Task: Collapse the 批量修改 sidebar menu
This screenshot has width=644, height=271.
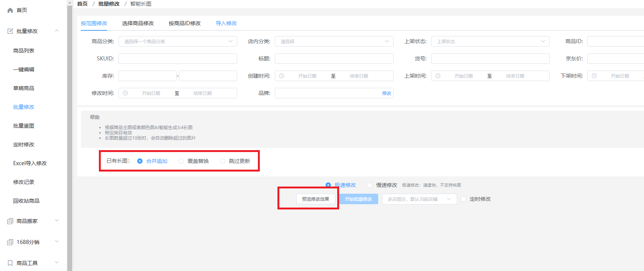Action: click(x=57, y=31)
